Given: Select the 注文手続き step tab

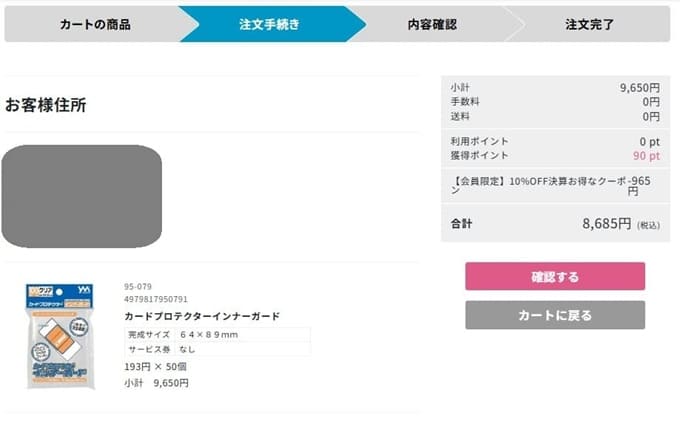Looking at the screenshot, I should tap(269, 24).
